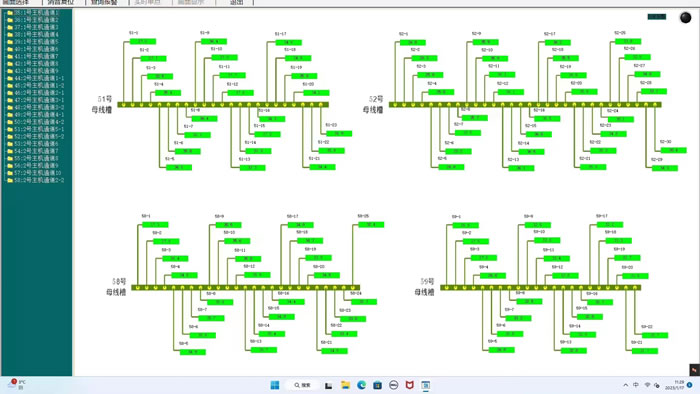This screenshot has height=394, width=700.
Task: Click the green value box for sensor 59-22
Action: [655, 335]
